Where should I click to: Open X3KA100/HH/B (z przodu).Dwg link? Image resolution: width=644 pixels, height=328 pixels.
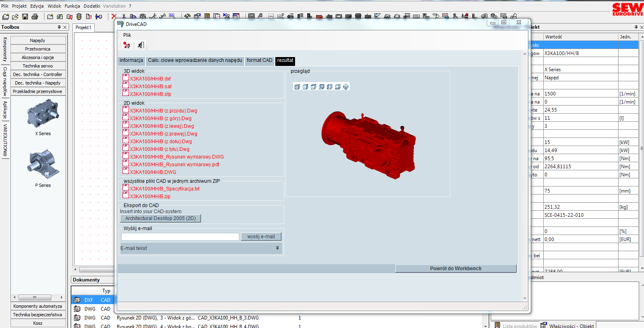(163, 111)
